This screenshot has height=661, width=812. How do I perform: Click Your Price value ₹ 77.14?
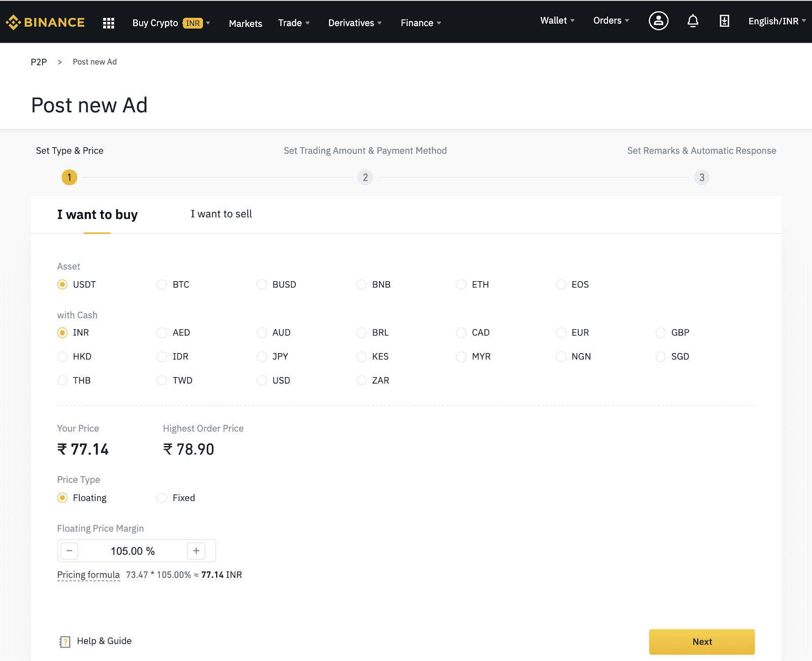pos(83,449)
